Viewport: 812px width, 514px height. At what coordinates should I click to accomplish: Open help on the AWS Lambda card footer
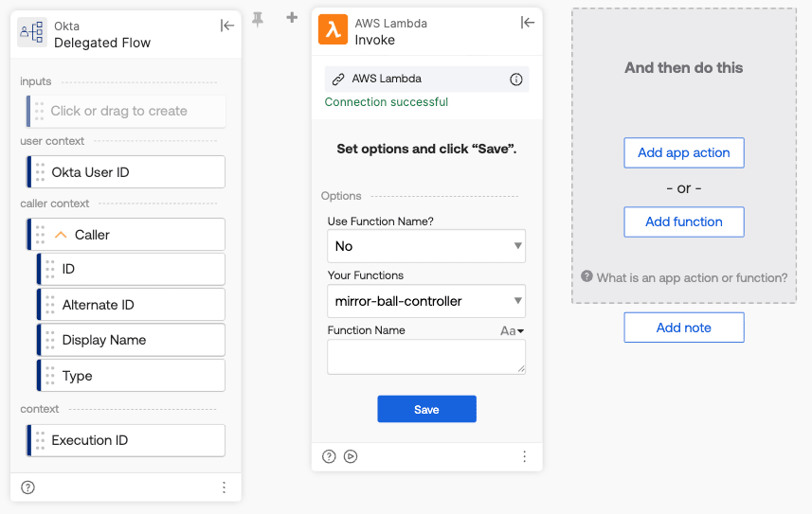329,456
